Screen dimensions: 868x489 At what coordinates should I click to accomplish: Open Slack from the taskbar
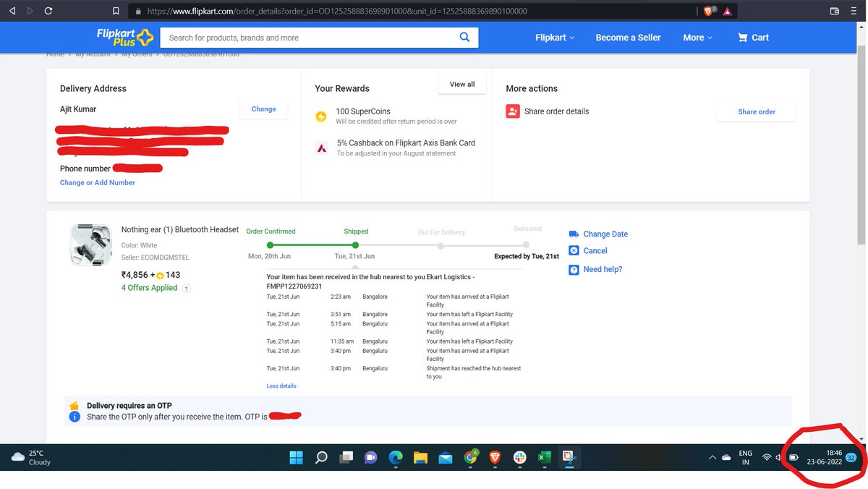coord(519,458)
